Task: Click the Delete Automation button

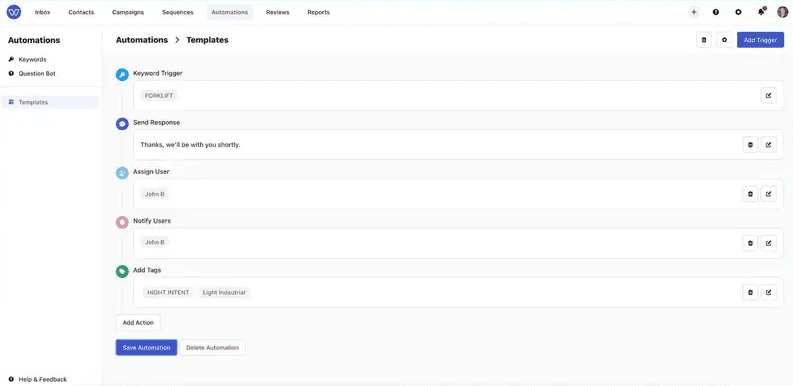Action: (x=212, y=348)
